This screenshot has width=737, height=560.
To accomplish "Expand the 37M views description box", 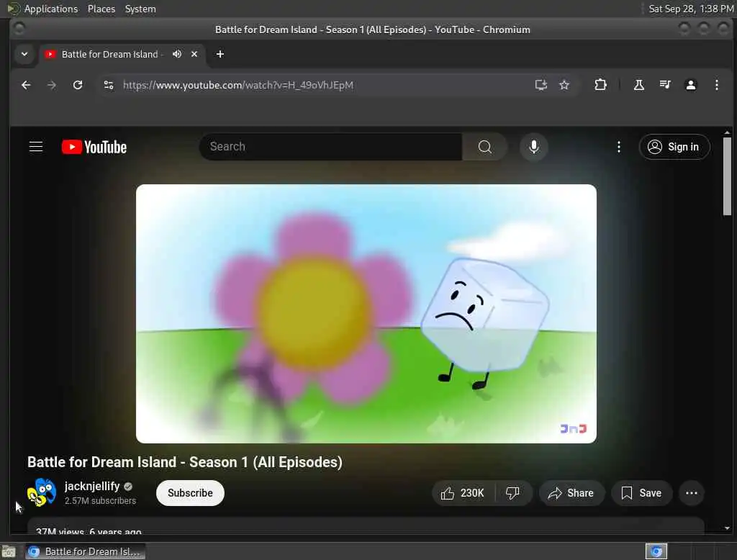I will [366, 526].
